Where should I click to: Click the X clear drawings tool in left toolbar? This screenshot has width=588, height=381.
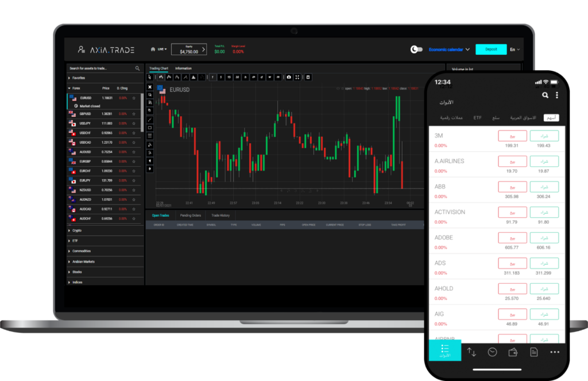click(150, 87)
